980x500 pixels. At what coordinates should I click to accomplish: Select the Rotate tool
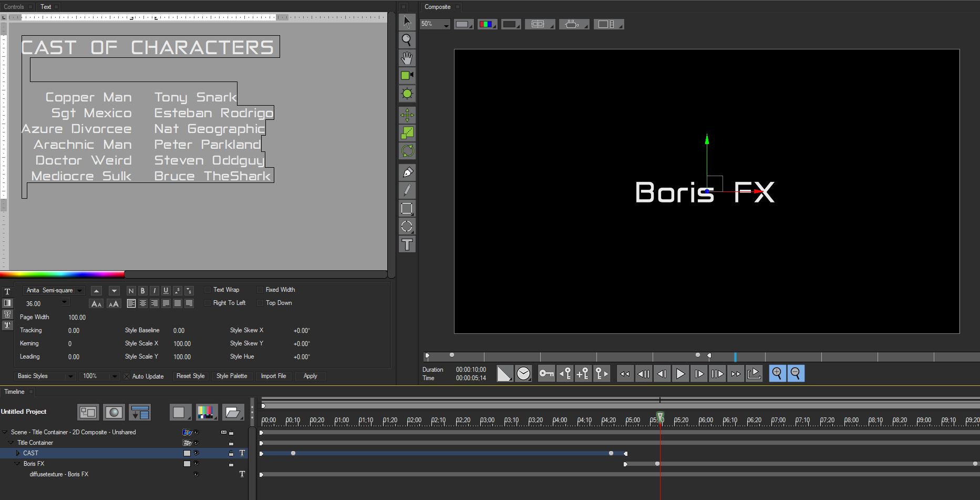pyautogui.click(x=407, y=151)
